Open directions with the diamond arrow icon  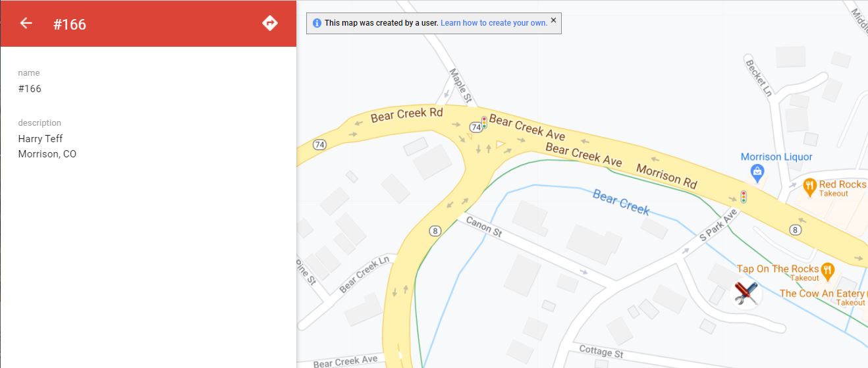pyautogui.click(x=269, y=23)
